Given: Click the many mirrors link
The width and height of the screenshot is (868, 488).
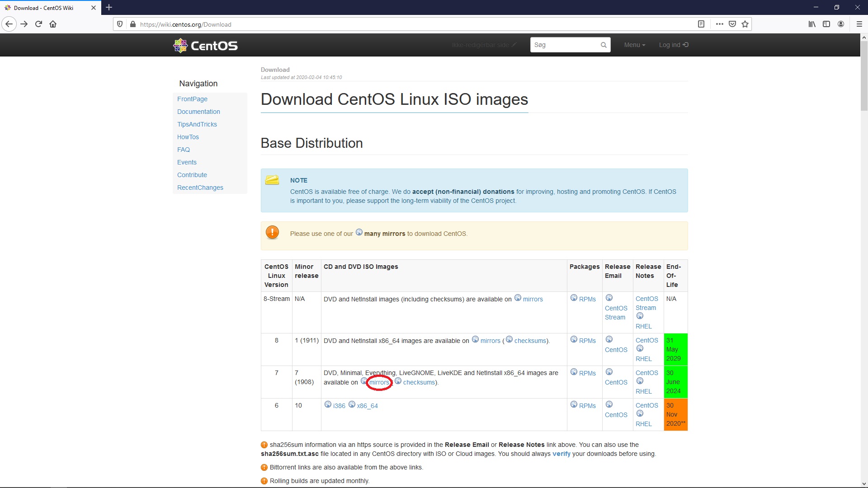Looking at the screenshot, I should pyautogui.click(x=384, y=234).
